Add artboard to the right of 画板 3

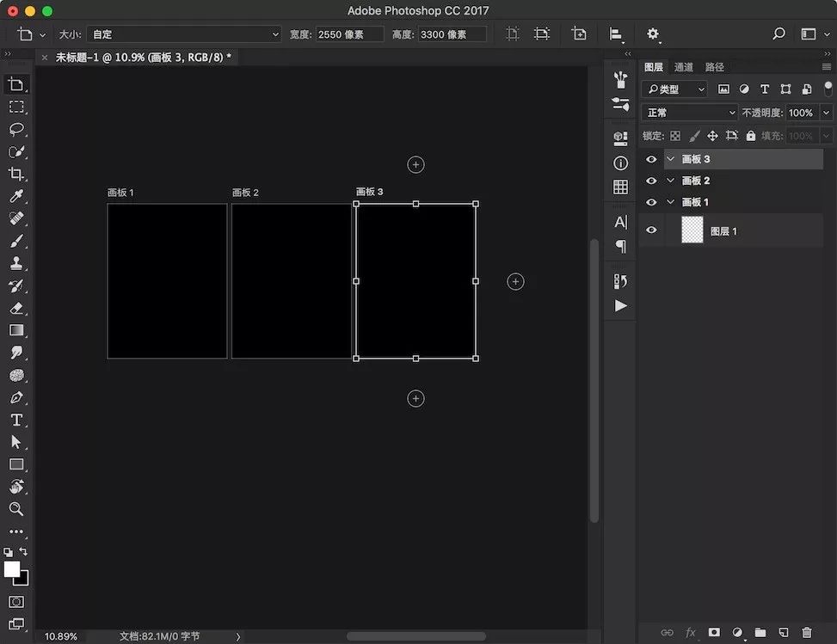pos(515,282)
